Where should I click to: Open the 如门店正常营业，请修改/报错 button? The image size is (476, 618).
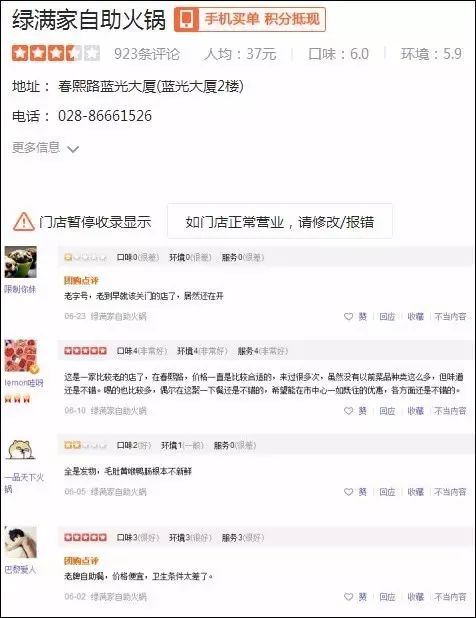click(280, 221)
